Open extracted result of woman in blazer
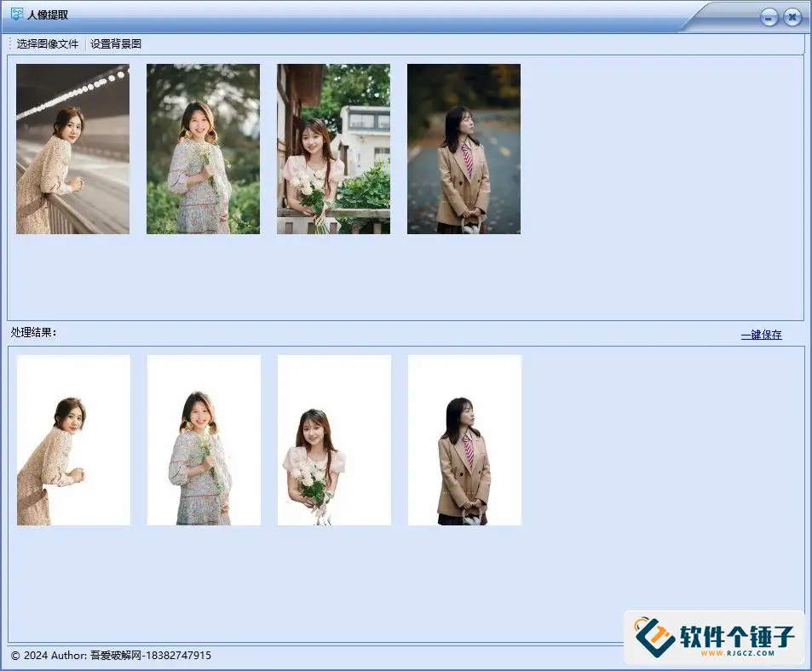 point(464,440)
